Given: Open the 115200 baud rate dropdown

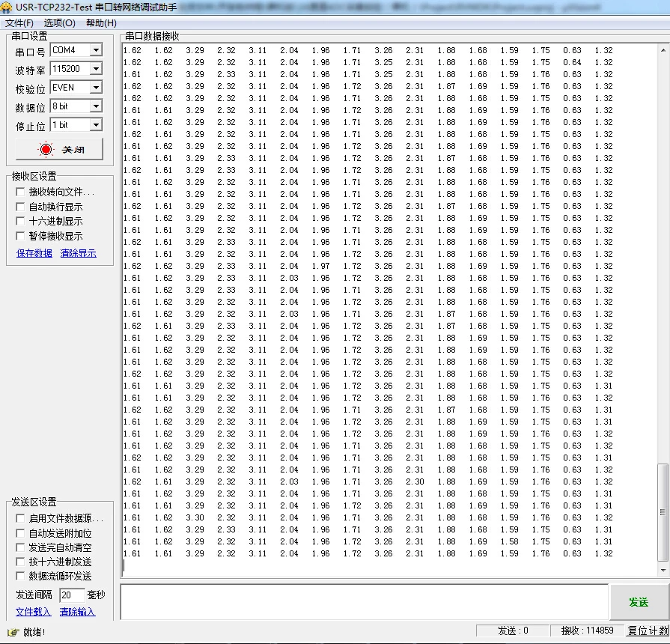Looking at the screenshot, I should (x=96, y=68).
